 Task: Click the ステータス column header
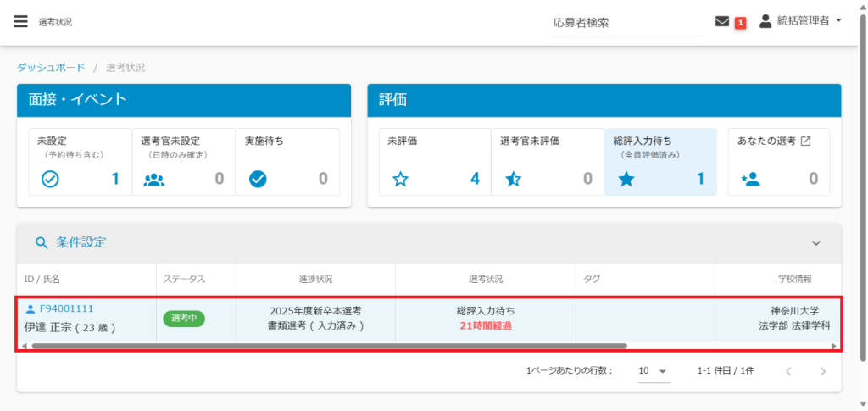coord(184,279)
